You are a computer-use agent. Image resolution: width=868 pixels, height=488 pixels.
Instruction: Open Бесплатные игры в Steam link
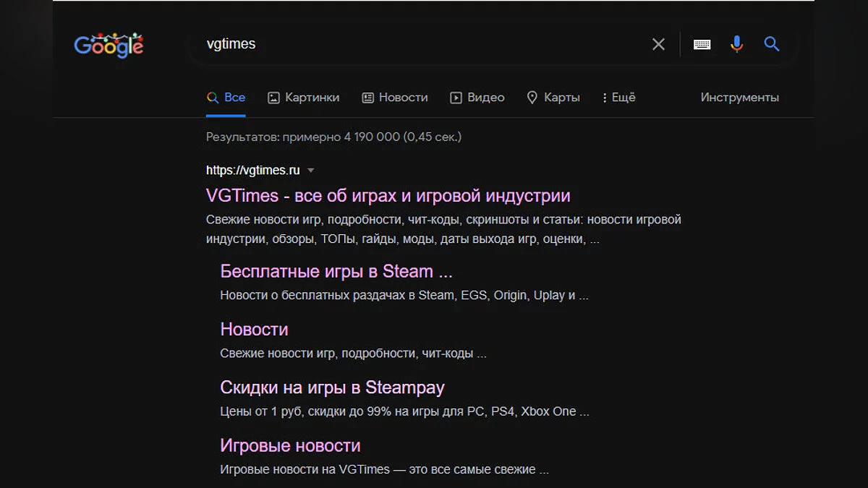pos(336,272)
